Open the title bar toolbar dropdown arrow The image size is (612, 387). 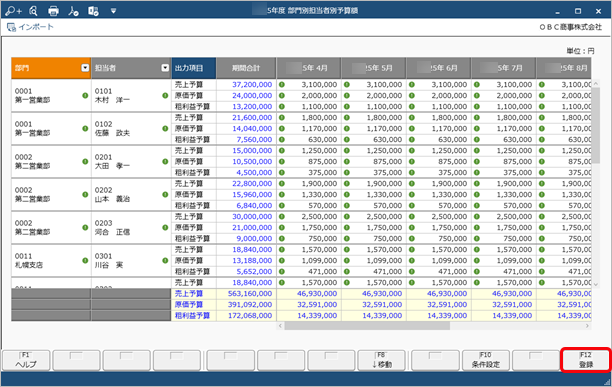(113, 11)
